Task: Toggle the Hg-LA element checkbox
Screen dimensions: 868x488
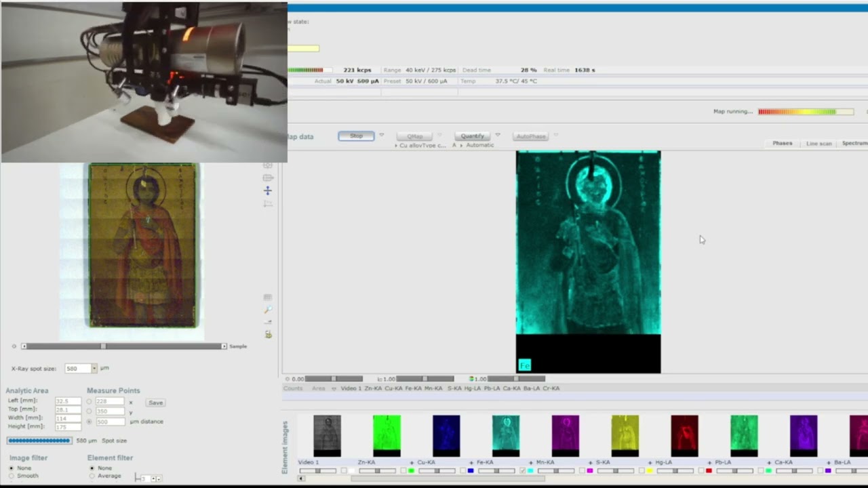Action: [701, 470]
